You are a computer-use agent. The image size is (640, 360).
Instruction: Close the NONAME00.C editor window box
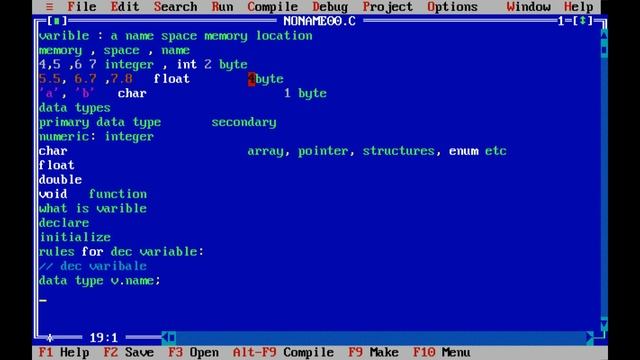(x=57, y=21)
